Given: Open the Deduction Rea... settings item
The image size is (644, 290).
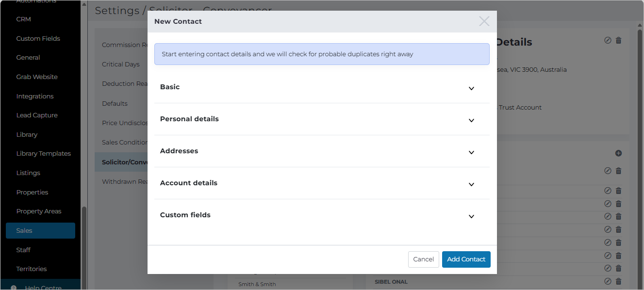Looking at the screenshot, I should click(125, 83).
